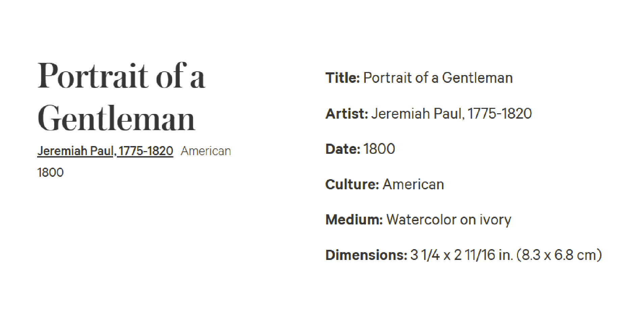This screenshot has height=312, width=644.
Task: Click the (8.3 x 6.8 cm) measurement
Action: tap(559, 255)
